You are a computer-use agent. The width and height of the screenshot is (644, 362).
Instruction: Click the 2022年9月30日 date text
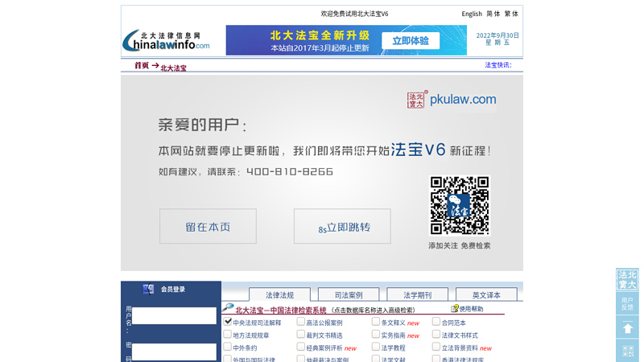(497, 35)
